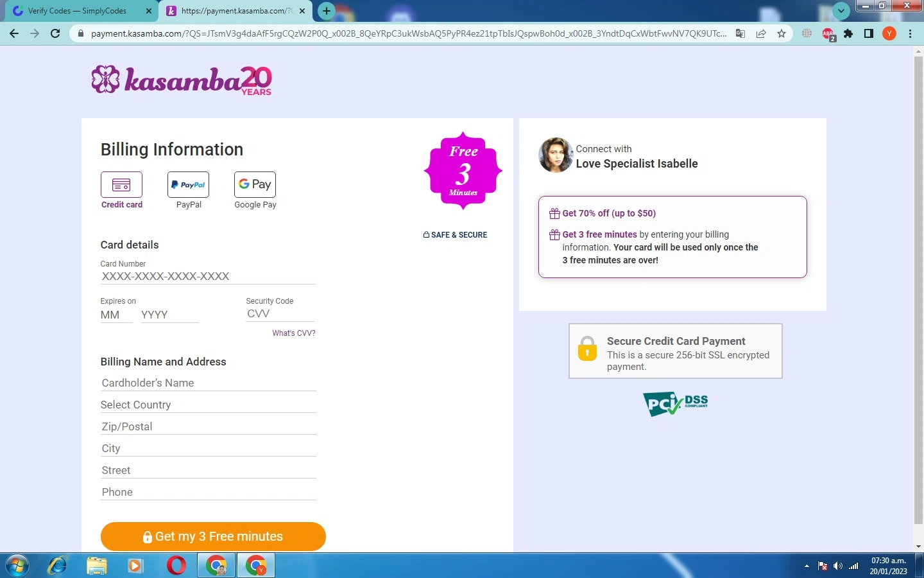The image size is (924, 578).
Task: Open Chrome three-dot menu
Action: point(911,33)
